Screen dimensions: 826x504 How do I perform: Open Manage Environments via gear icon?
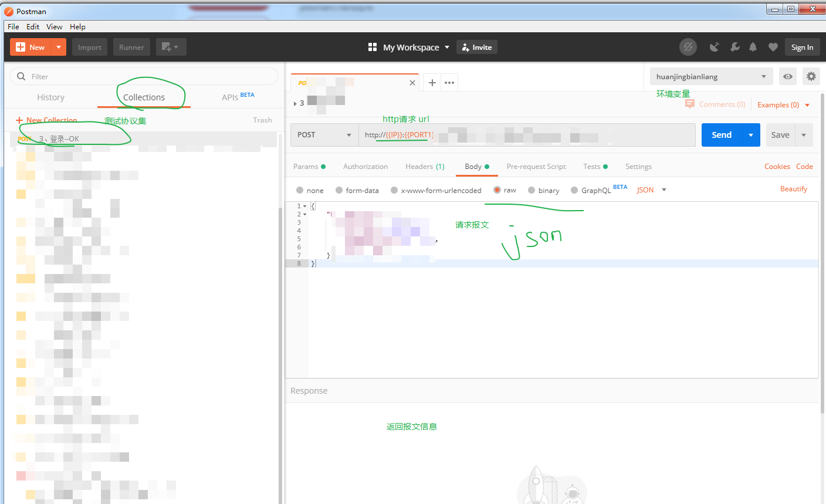click(811, 76)
